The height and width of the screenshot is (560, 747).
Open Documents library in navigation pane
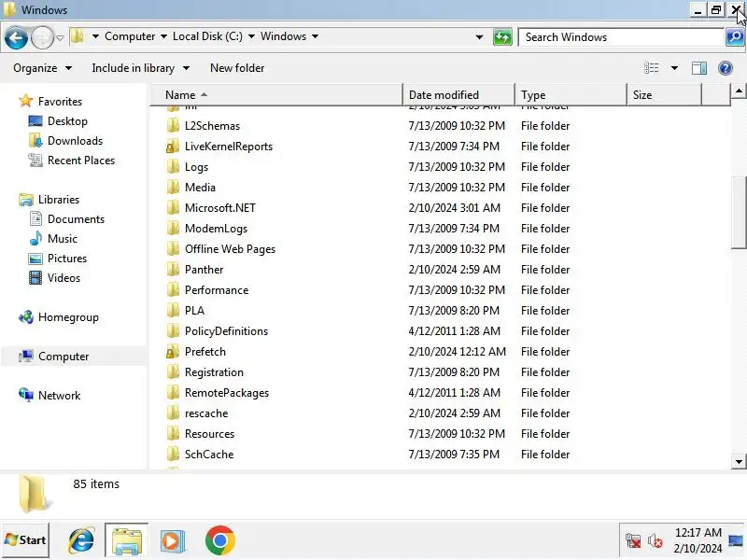(76, 219)
